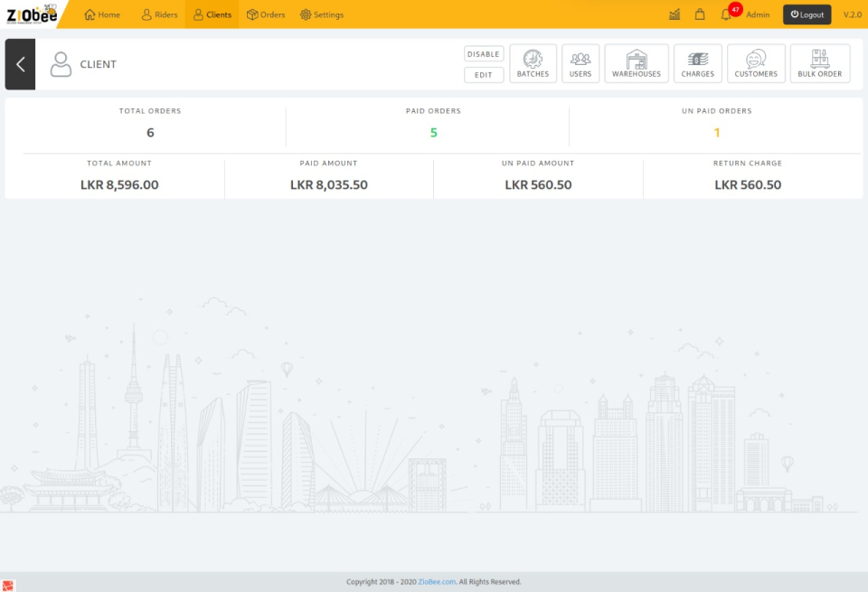Open Warehouses via its icon
The width and height of the screenshot is (868, 592).
(636, 61)
